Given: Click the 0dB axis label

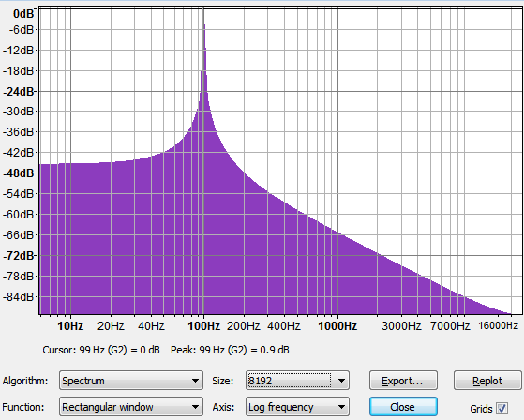Looking at the screenshot, I should (x=23, y=14).
